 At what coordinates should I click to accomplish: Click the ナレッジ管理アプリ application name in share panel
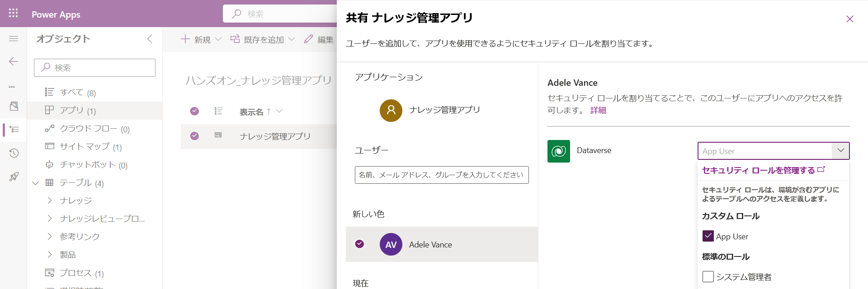tap(444, 110)
